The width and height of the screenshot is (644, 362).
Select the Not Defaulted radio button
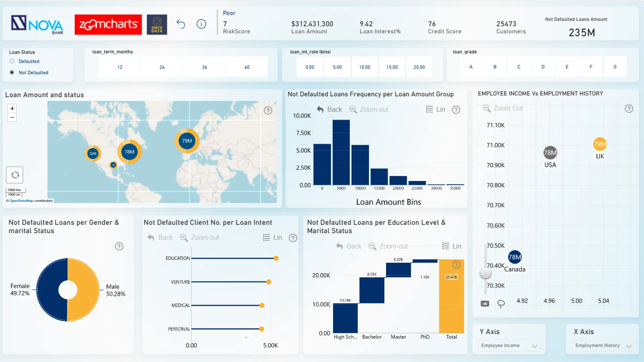point(12,72)
